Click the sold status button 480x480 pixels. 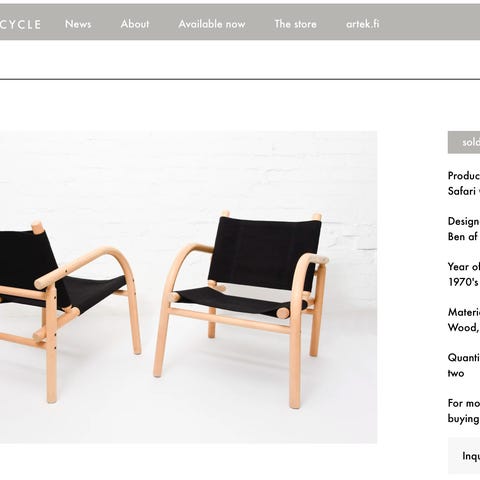464,142
